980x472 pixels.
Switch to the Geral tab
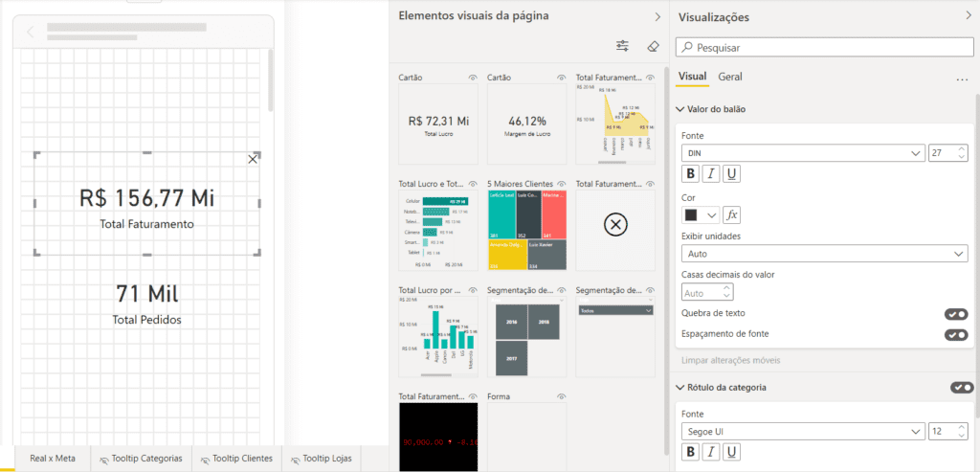730,77
